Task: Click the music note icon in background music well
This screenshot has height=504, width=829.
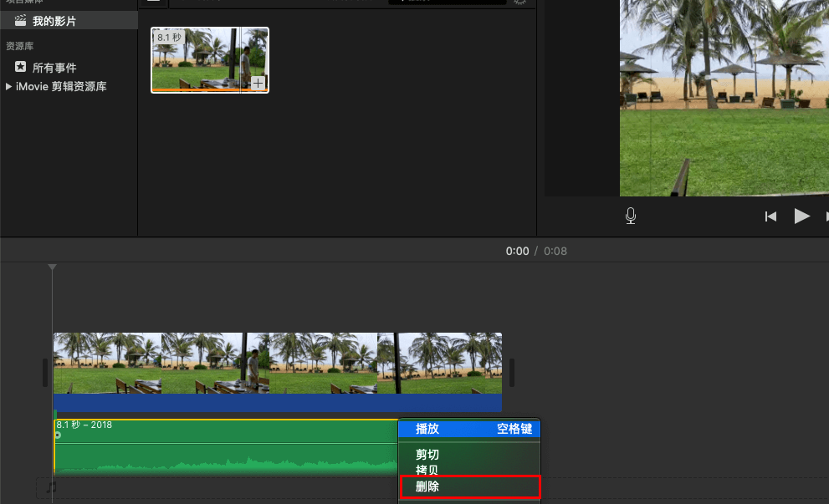Action: tap(51, 487)
